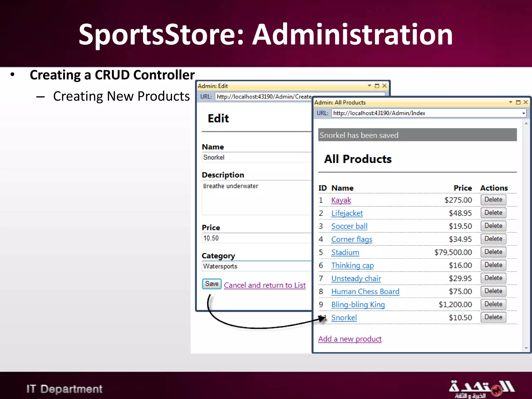Click Cancel and return to List
Viewport: 532px width, 399px height.
pos(265,285)
